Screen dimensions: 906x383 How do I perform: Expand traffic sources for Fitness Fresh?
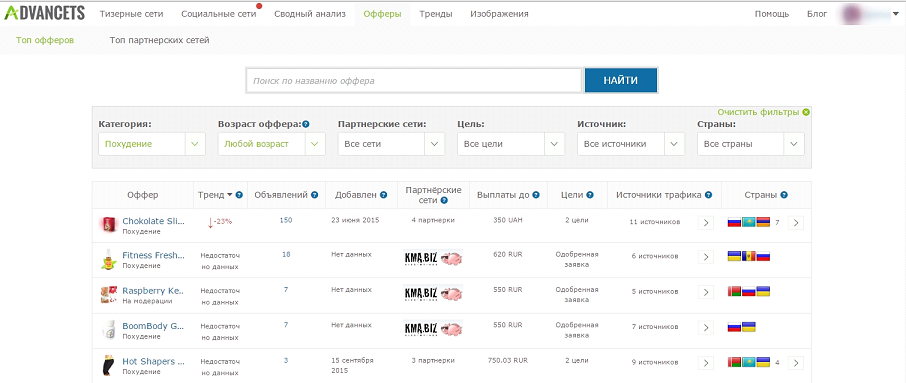point(706,256)
